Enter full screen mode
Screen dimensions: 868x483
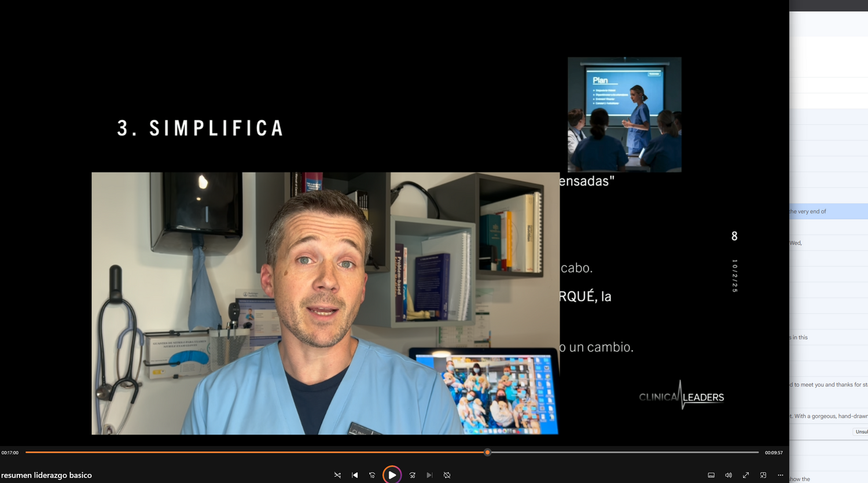(x=746, y=475)
